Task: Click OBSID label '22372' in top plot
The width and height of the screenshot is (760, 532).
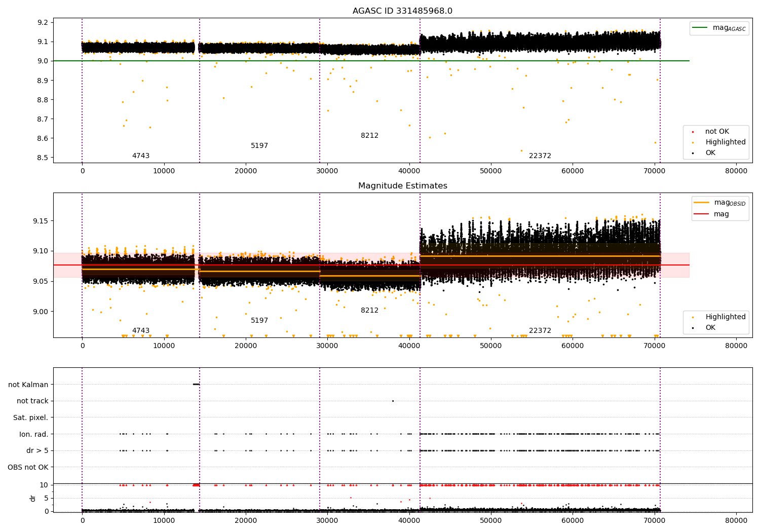Action: [540, 156]
